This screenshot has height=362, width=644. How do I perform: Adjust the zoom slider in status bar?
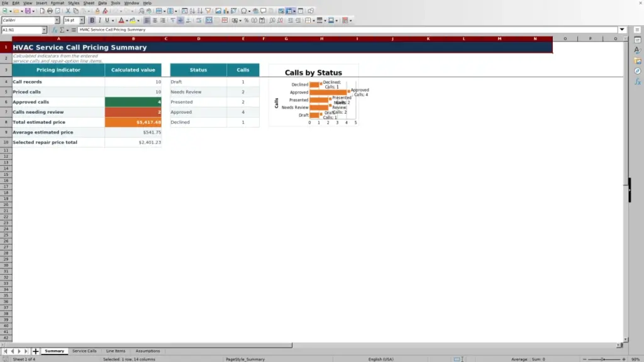coord(604,359)
